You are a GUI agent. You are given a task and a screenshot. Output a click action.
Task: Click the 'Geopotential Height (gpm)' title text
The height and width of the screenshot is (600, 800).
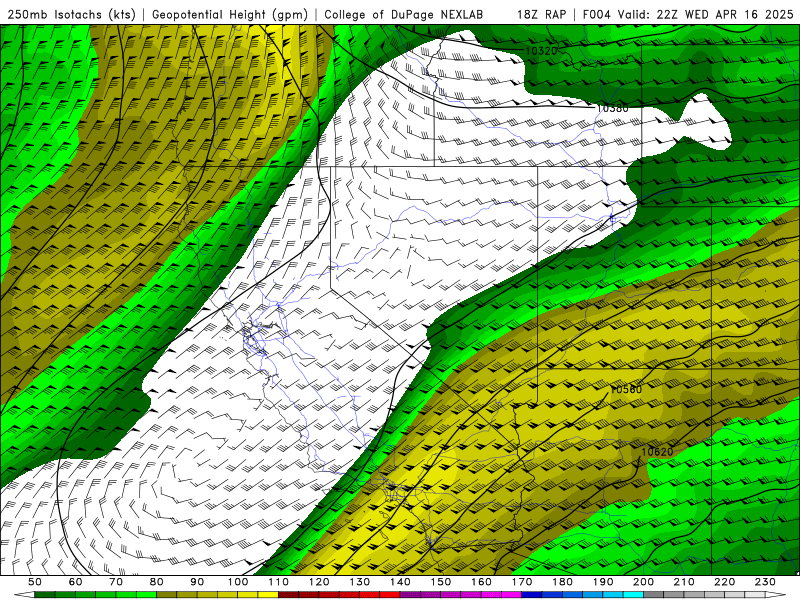click(x=230, y=15)
